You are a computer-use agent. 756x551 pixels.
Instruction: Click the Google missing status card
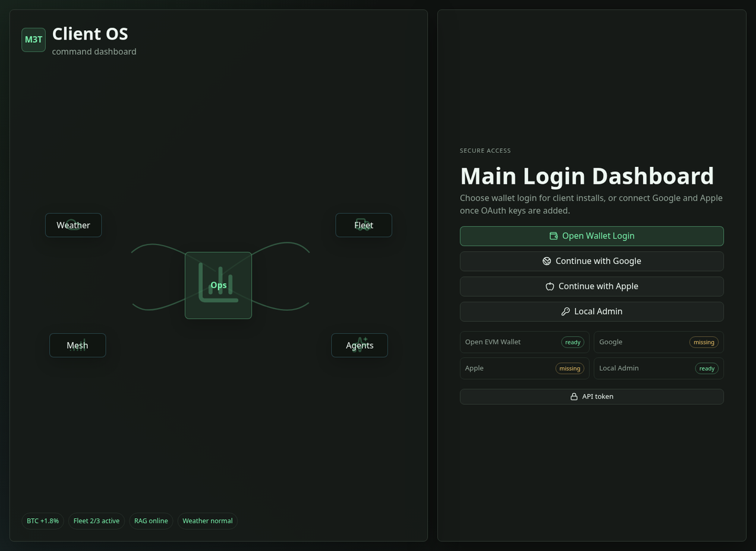click(659, 342)
